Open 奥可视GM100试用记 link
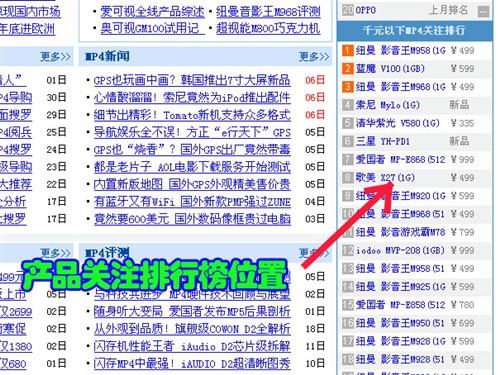The height and width of the screenshot is (375, 500). tap(153, 28)
